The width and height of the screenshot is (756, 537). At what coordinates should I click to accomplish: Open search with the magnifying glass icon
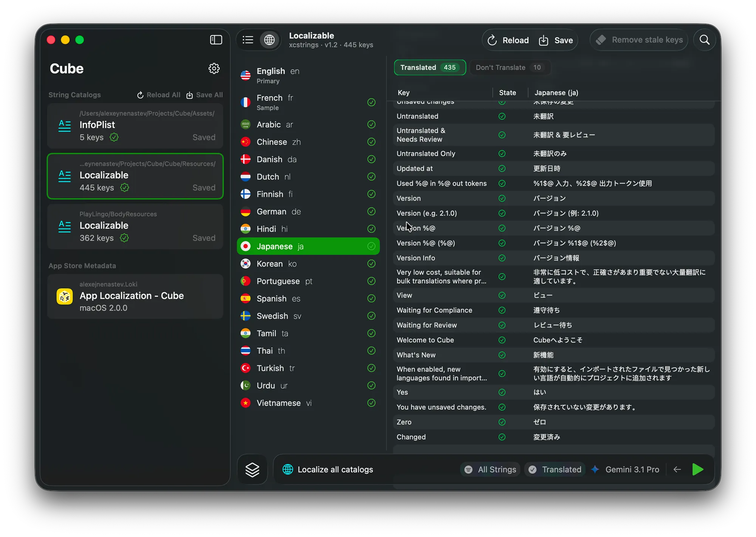point(704,40)
